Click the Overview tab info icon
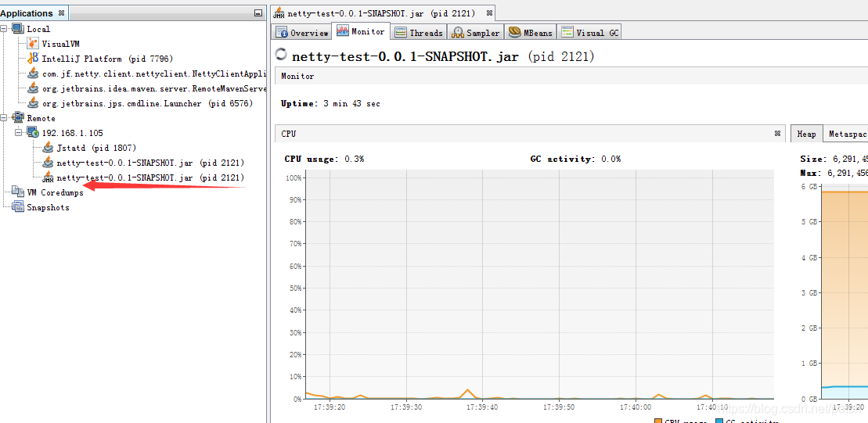Screen dimensions: 868x423 (x=281, y=32)
